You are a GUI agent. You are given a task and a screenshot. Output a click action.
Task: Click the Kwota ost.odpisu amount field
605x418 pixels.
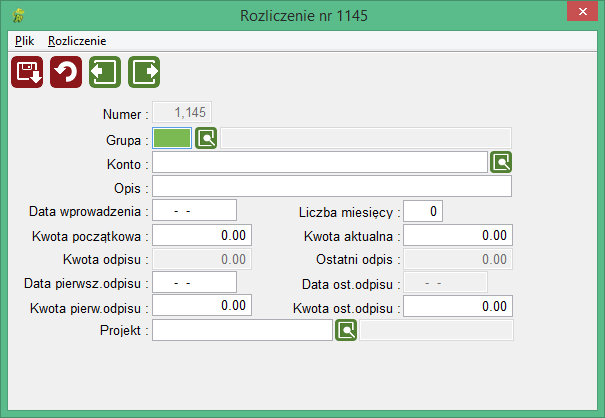pyautogui.click(x=458, y=306)
